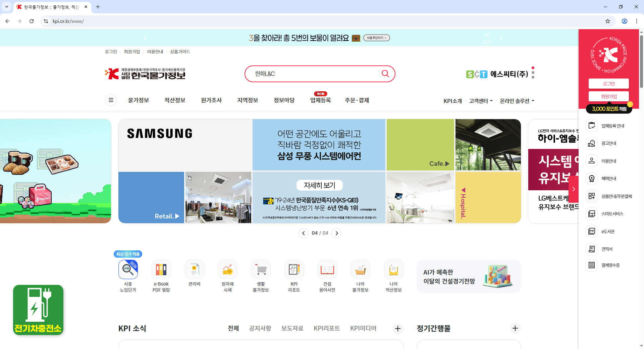Select the 보도자료 tab in KPI 소식
644x349 pixels.
292,328
